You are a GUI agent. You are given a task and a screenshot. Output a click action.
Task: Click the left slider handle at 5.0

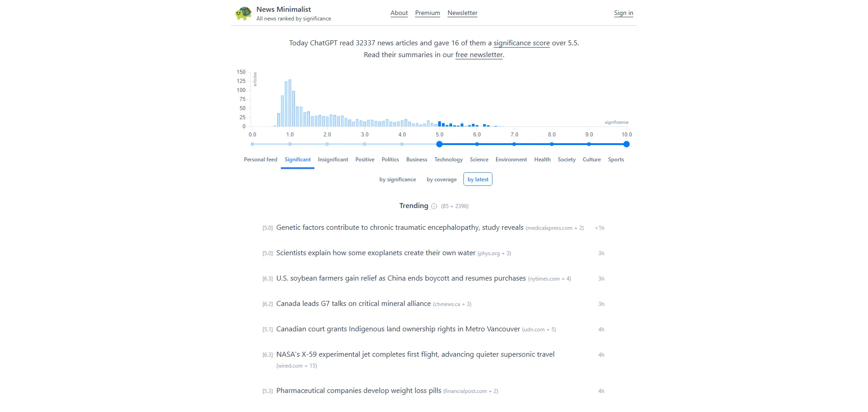pos(439,144)
